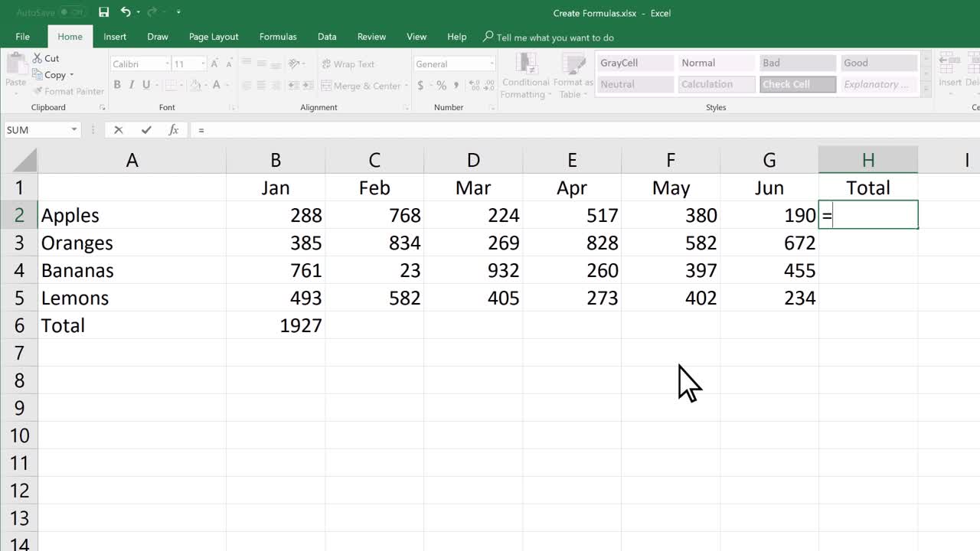The image size is (980, 551).
Task: Switch to the Insert tab
Action: pyautogui.click(x=115, y=37)
